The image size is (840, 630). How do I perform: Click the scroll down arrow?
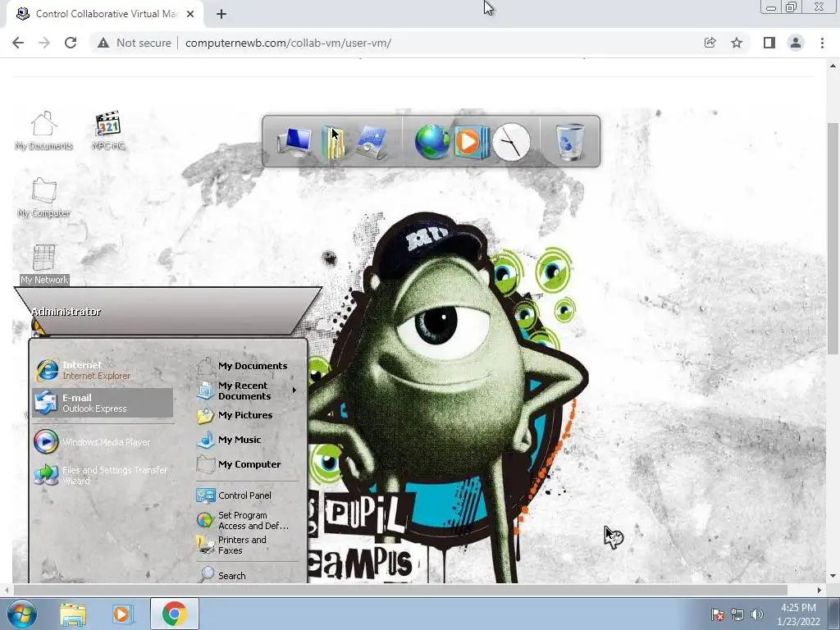tap(833, 576)
